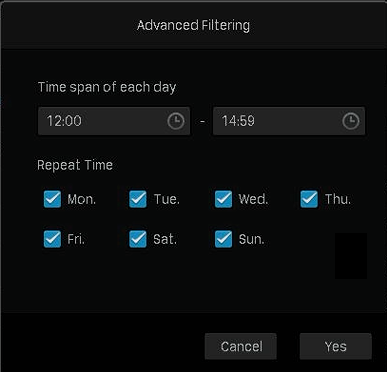Click the Cancel button
The image size is (387, 372).
click(241, 346)
